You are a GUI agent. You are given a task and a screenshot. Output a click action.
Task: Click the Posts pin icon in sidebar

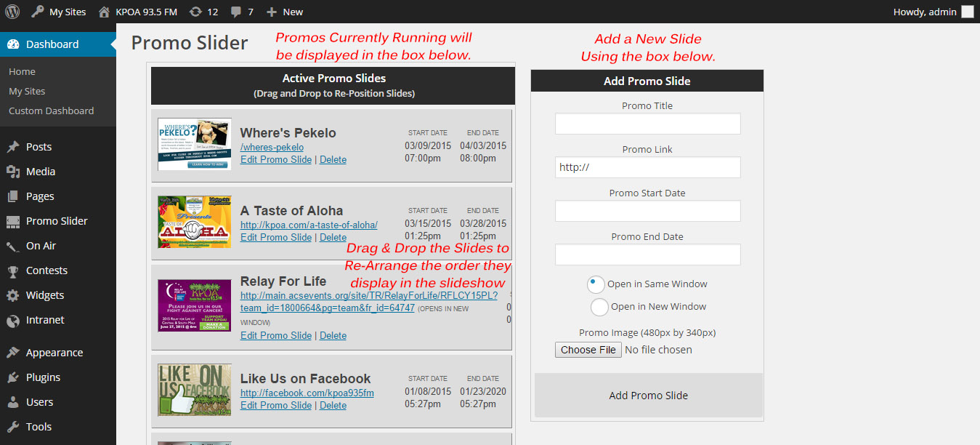(x=13, y=147)
